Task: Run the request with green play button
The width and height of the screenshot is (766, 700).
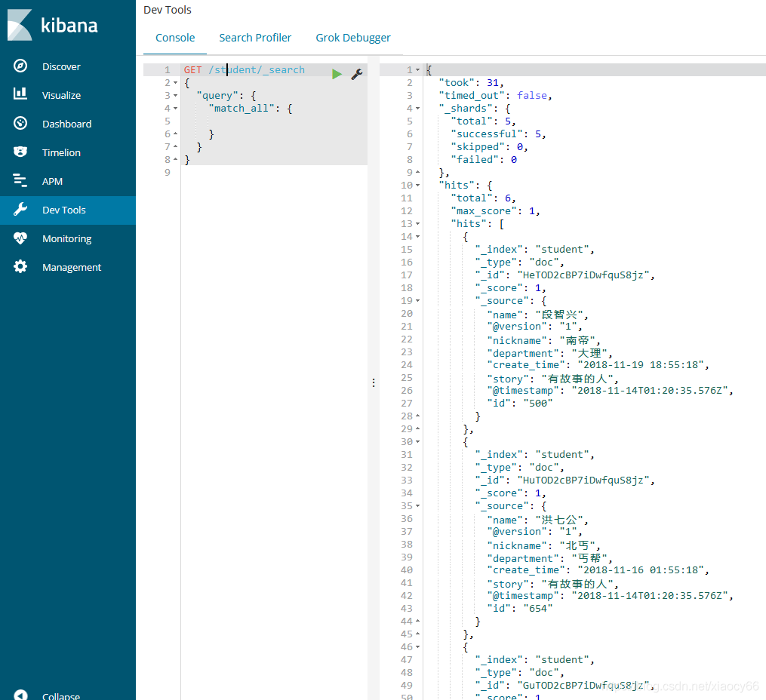Action: [x=337, y=74]
